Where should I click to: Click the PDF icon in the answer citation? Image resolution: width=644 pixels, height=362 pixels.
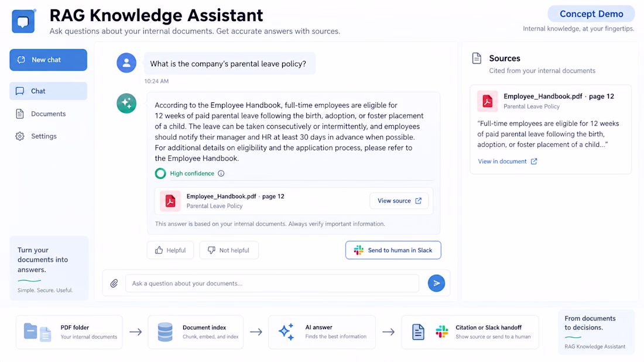(x=170, y=201)
